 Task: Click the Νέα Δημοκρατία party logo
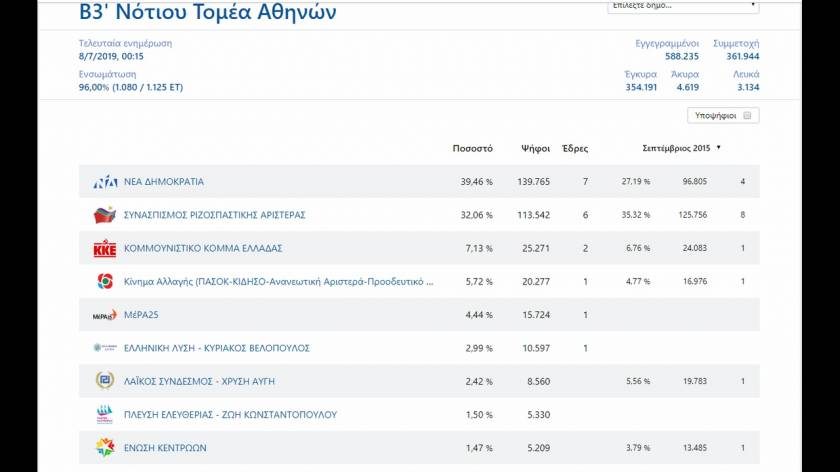(105, 182)
